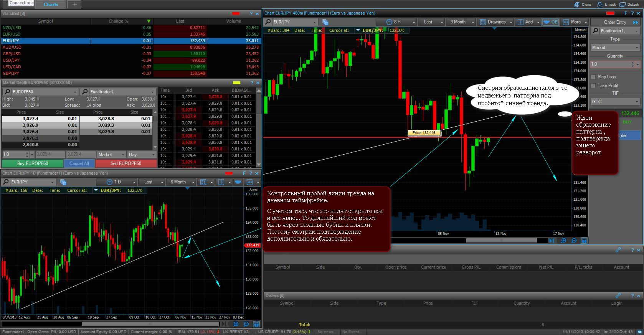The height and width of the screenshot is (335, 644).
Task: Open 6 Month range dropdown
Action: pyautogui.click(x=181, y=182)
